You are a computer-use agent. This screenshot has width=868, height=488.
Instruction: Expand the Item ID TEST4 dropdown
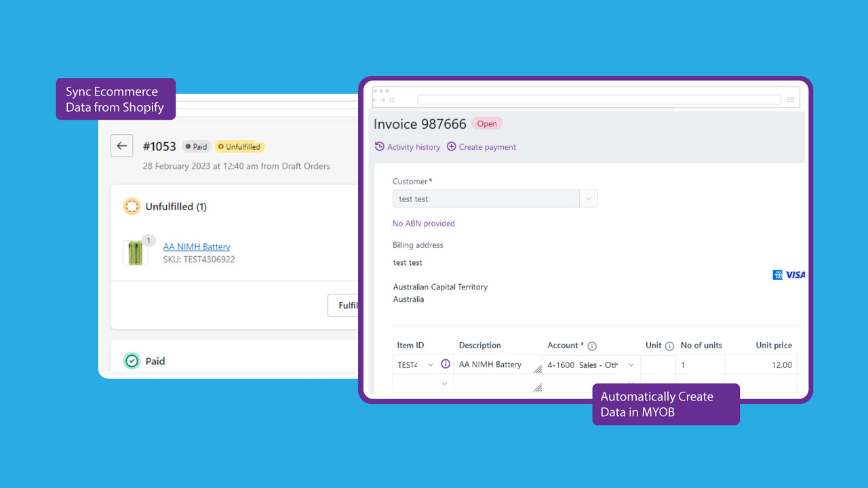(x=430, y=365)
